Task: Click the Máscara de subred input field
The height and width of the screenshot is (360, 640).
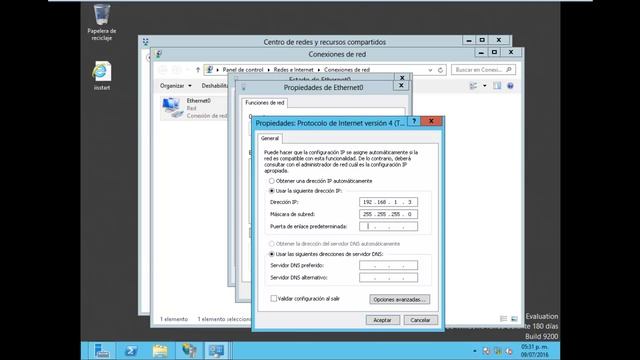Action: point(388,214)
